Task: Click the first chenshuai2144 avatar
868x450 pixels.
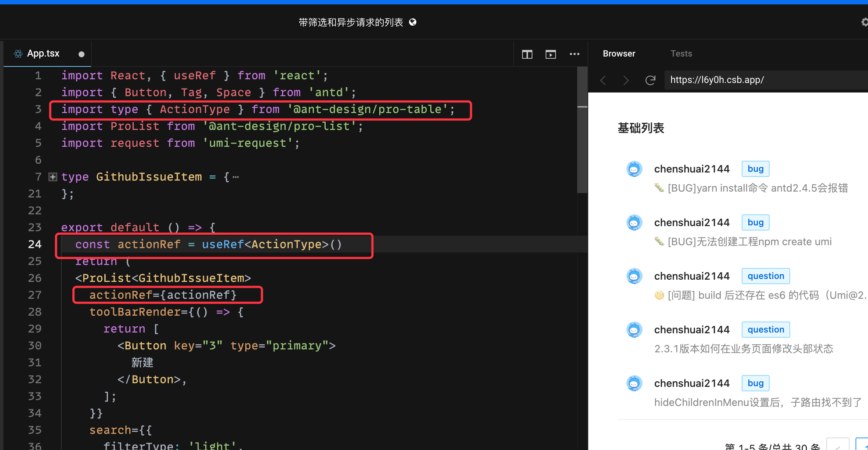Action: (634, 168)
